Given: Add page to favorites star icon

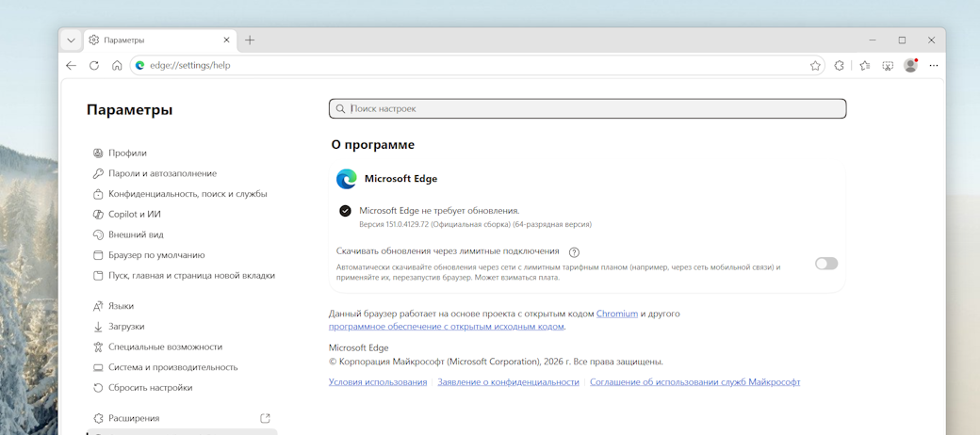Looking at the screenshot, I should [x=815, y=65].
